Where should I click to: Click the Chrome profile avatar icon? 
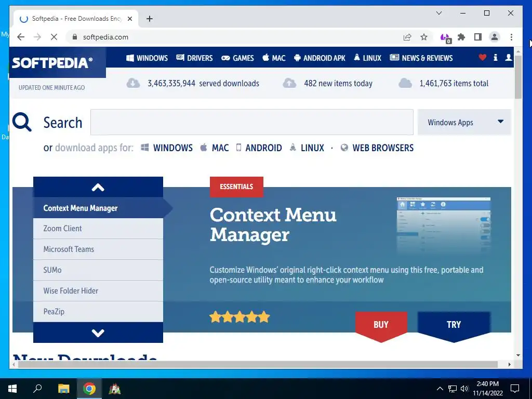(495, 37)
